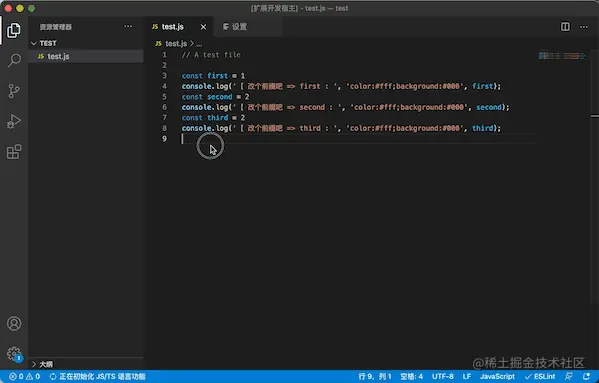Open errors and warnings status item
The image size is (599, 383).
(24, 377)
